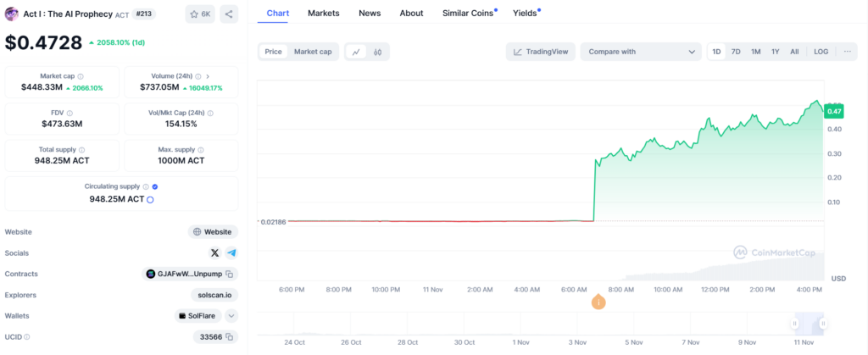
Task: Open the SolFlare wallet link
Action: coord(198,316)
